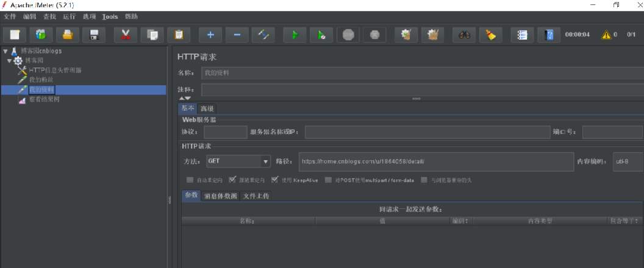The height and width of the screenshot is (268, 644).
Task: Click the 内容编码 utf-8 field
Action: pyautogui.click(x=628, y=161)
